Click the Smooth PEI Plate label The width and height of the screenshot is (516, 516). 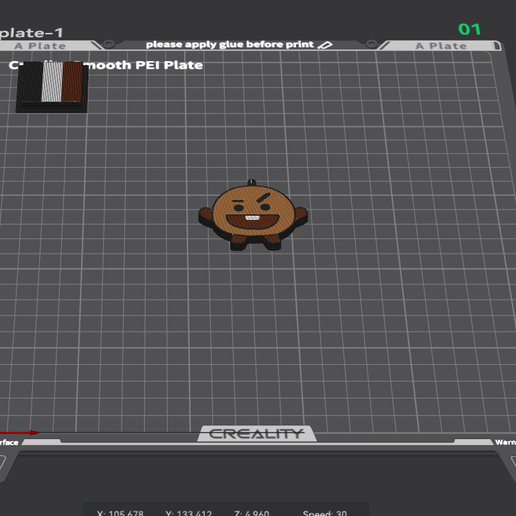coord(143,65)
